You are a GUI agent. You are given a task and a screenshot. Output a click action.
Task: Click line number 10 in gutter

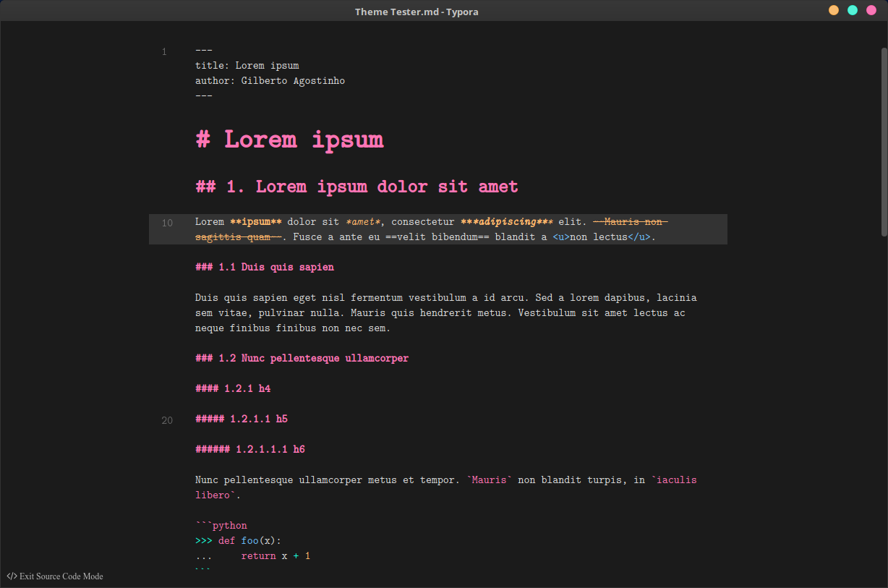(x=167, y=223)
